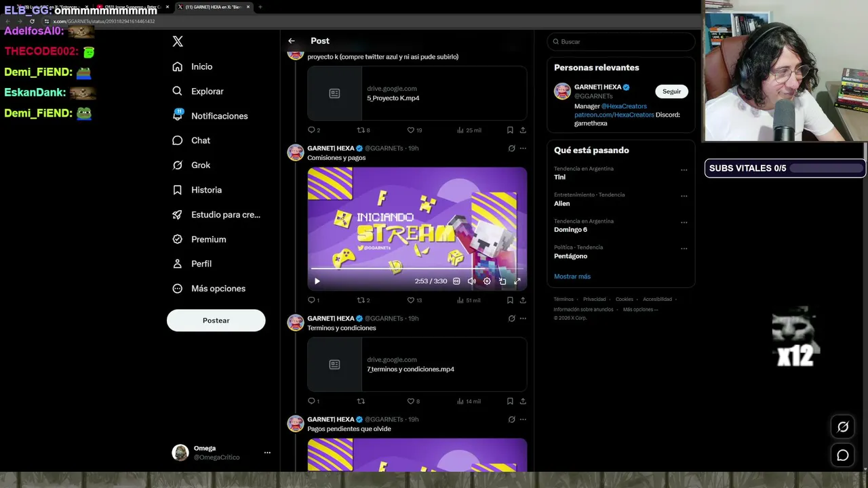
Task: Click the X logo in the sidebar
Action: 178,41
